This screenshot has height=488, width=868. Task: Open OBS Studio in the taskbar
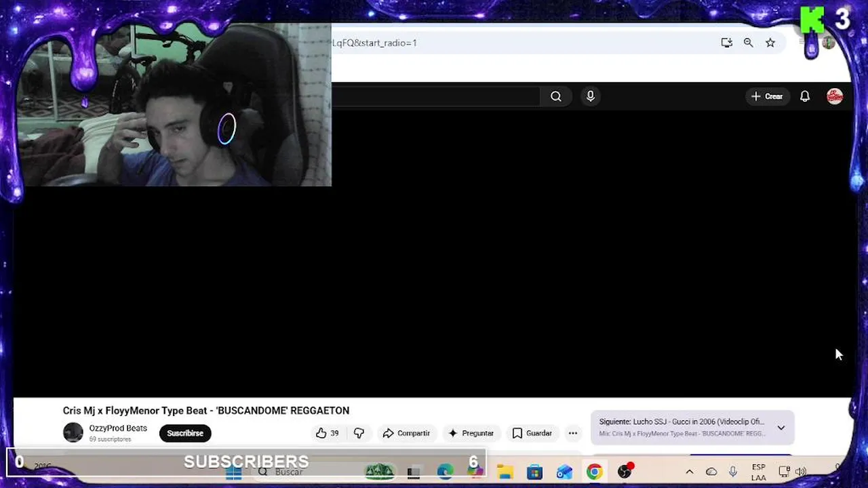pyautogui.click(x=625, y=472)
